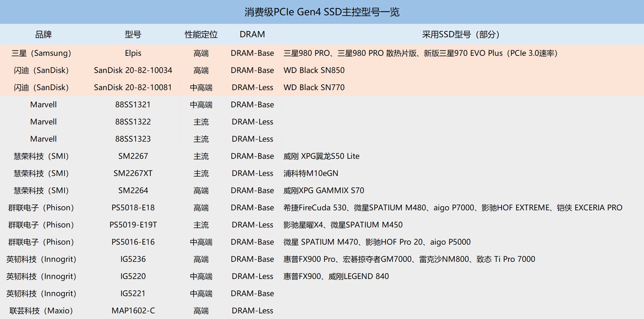
Task: Click the 品牌 column header
Action: coord(43,35)
